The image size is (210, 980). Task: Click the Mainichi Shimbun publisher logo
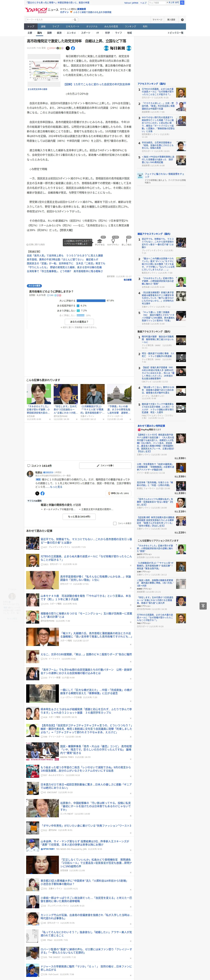118,48
